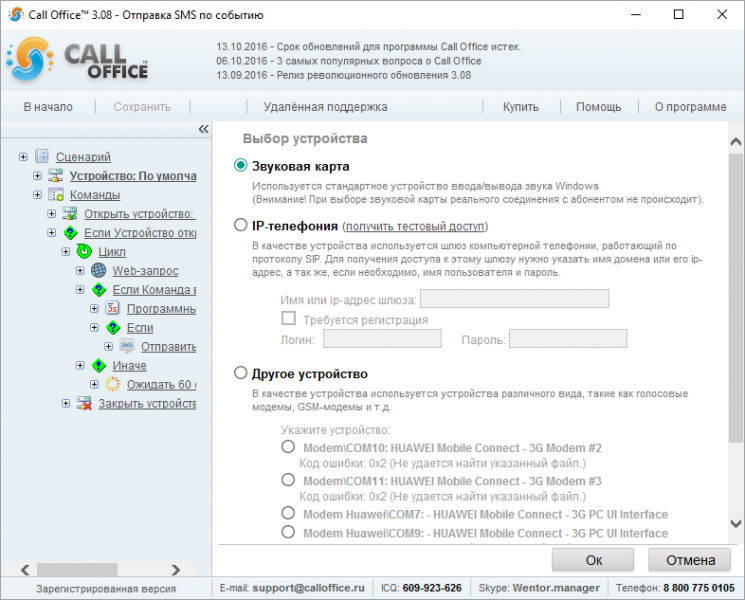Click the Отмена button

click(x=690, y=560)
